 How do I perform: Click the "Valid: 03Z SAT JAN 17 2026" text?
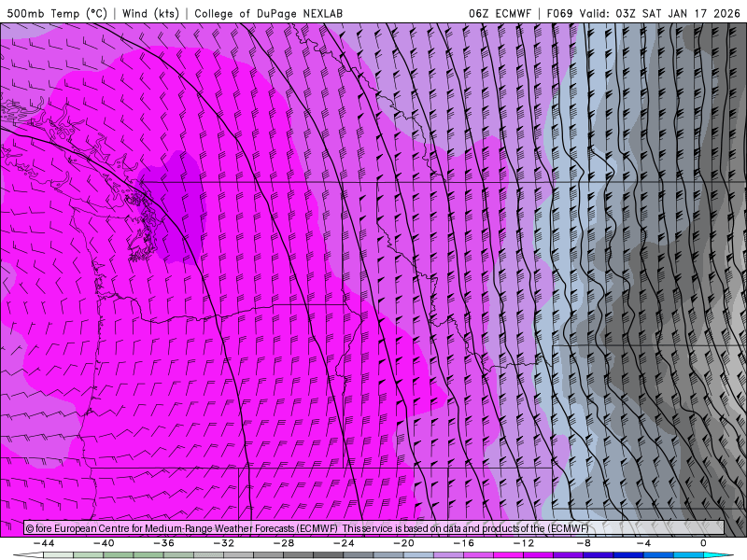659,13
